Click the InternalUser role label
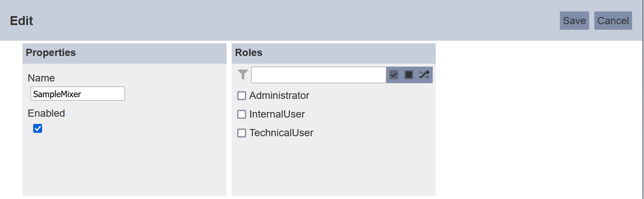The image size is (644, 199). 277,114
